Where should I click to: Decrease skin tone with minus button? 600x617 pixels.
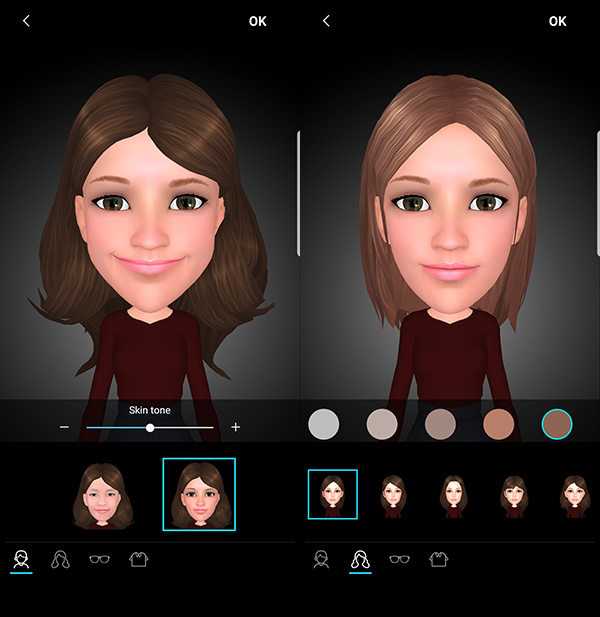(x=64, y=427)
